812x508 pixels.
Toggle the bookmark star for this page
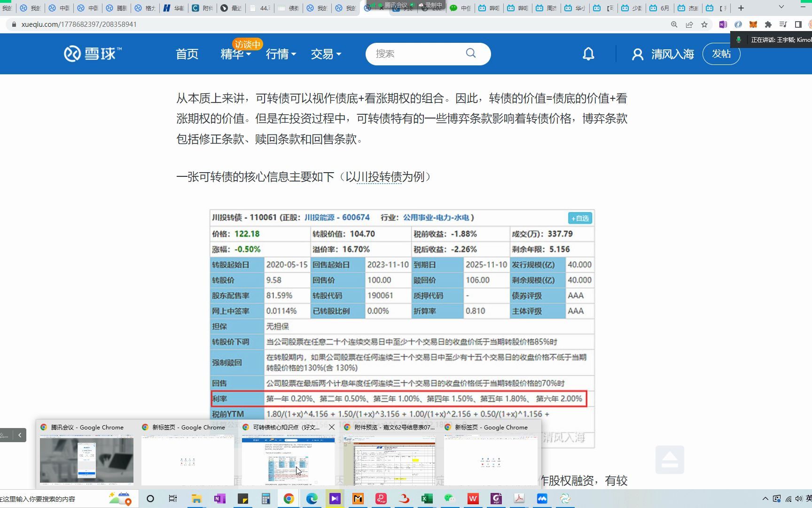704,24
